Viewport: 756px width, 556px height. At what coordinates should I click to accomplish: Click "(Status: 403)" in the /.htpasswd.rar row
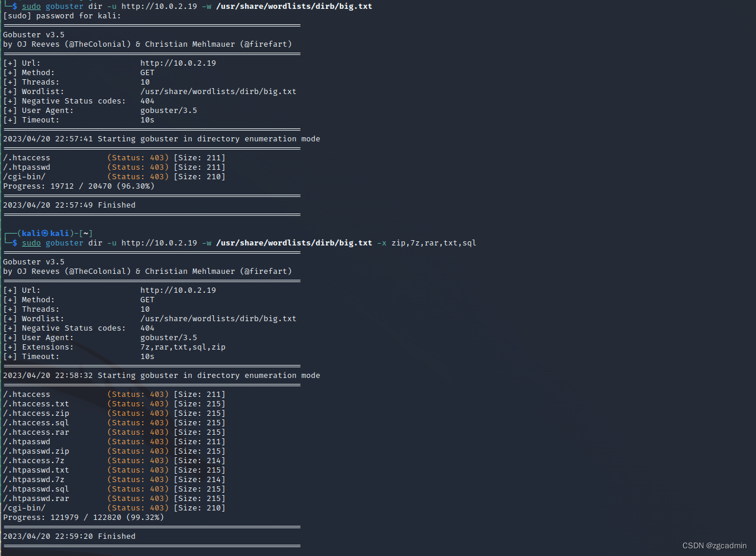tap(138, 499)
